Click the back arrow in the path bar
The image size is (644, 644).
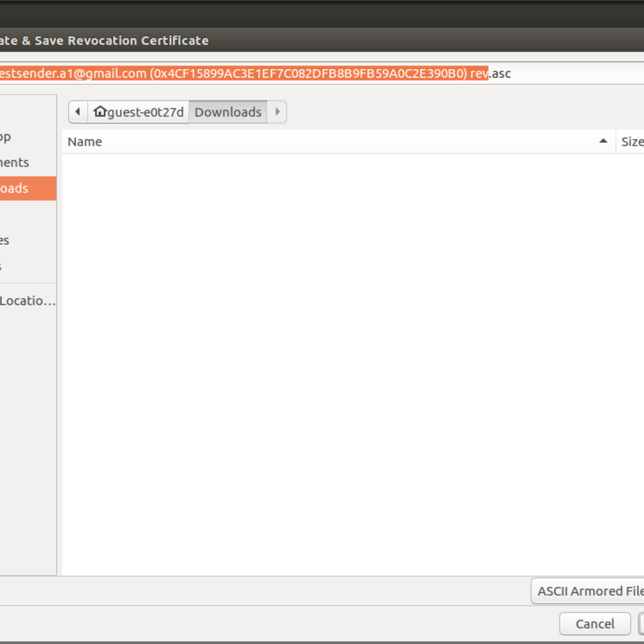pos(78,112)
